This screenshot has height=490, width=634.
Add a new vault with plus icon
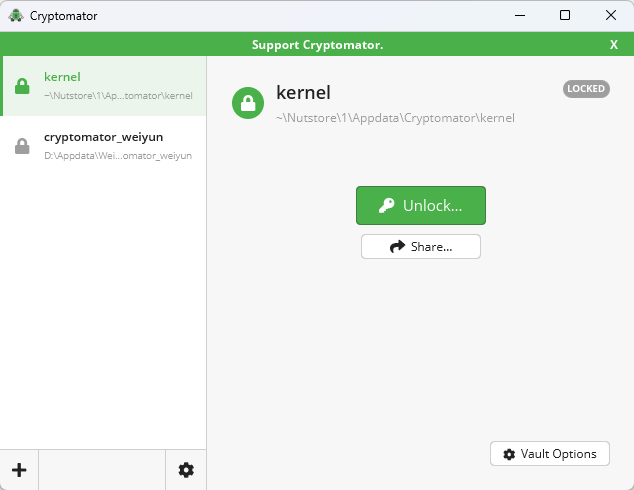click(x=19, y=470)
